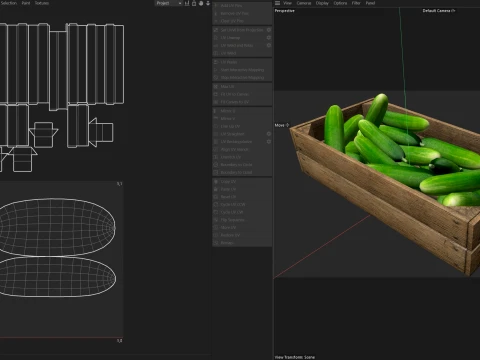The height and width of the screenshot is (360, 480).
Task: Run the Store UV command
Action: click(x=242, y=227)
